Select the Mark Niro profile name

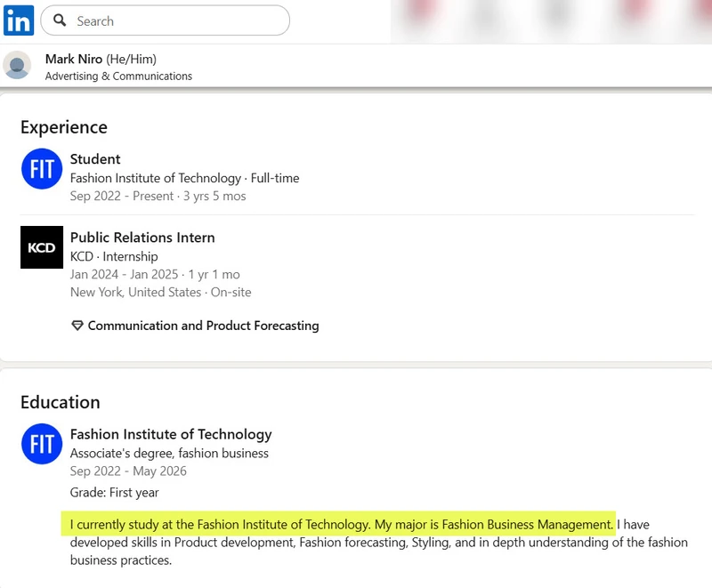74,59
